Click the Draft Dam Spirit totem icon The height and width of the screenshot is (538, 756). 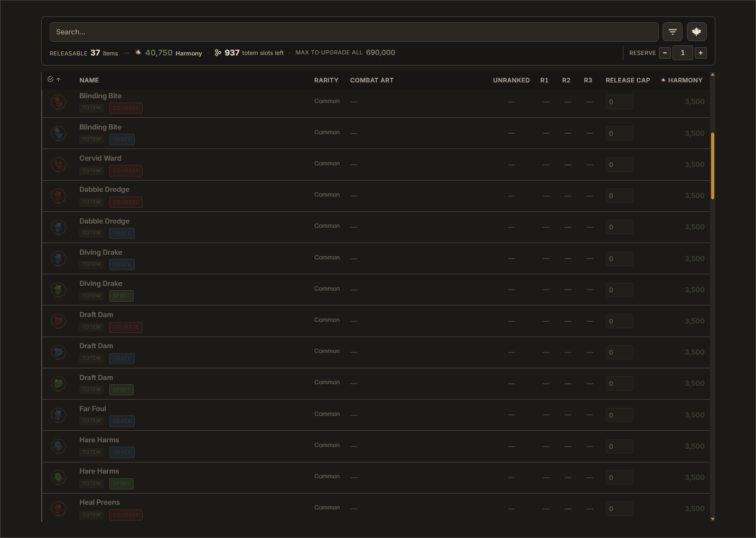coord(59,384)
